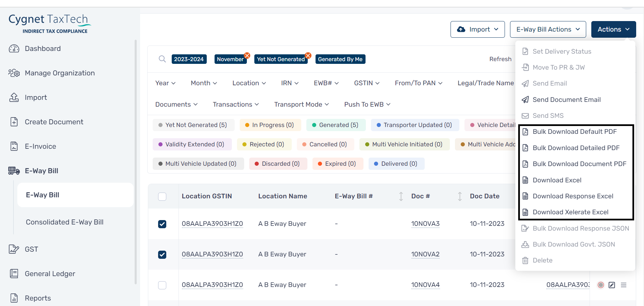Select Bulk Download Document PDF menu item
Image resolution: width=644 pixels, height=306 pixels.
pos(576,164)
